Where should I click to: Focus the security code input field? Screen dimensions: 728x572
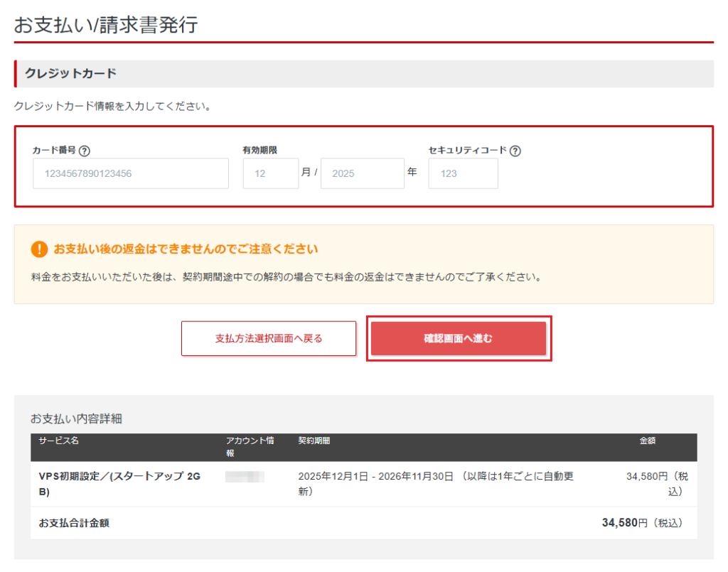tap(463, 173)
